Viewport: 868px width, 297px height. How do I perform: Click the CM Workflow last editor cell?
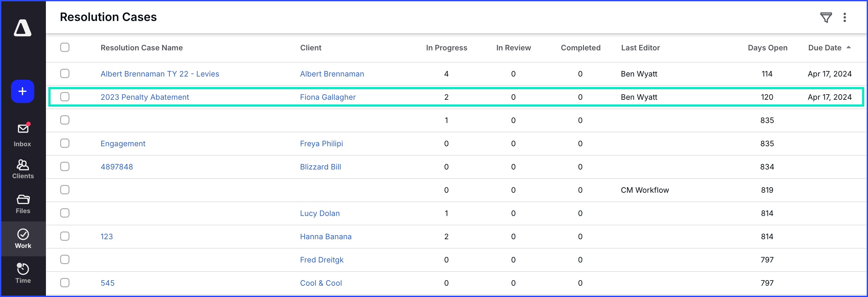tap(645, 190)
